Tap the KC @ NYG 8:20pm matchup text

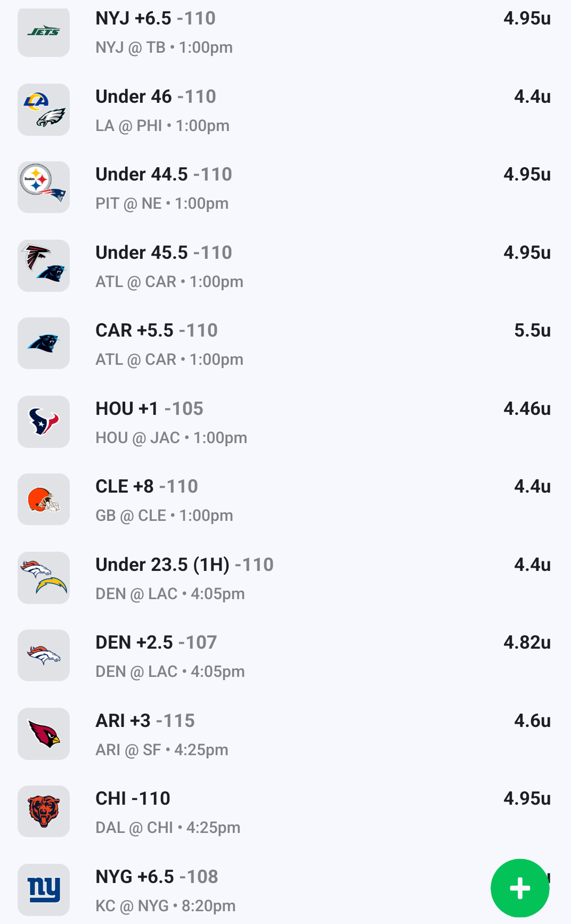tap(165, 906)
